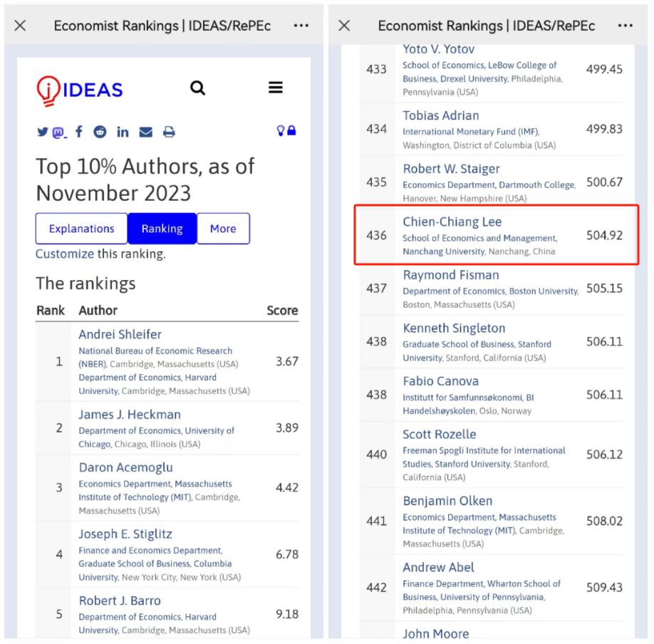The image size is (654, 644).
Task: Open three-dot menu on right page
Action: [x=626, y=26]
